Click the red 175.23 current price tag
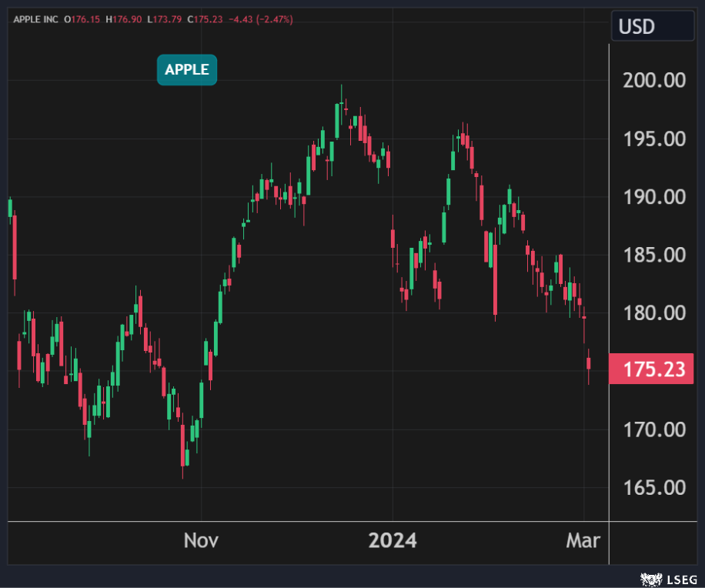 pyautogui.click(x=653, y=369)
